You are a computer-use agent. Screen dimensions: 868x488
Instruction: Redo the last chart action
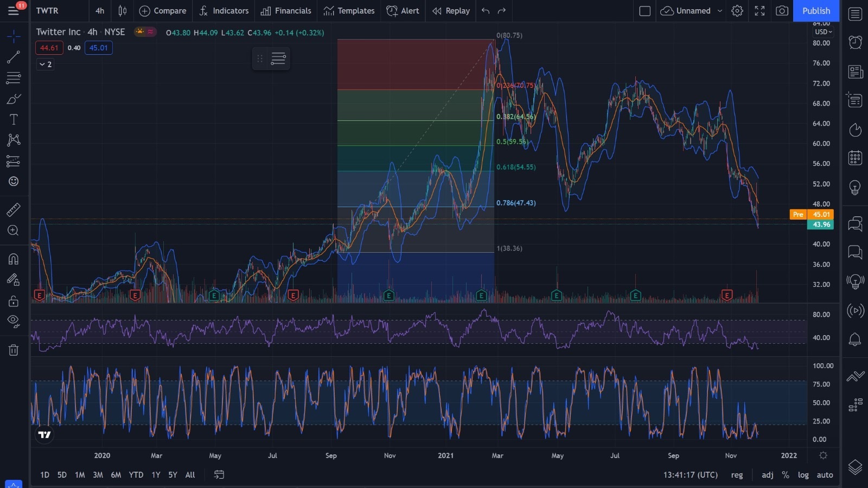(x=502, y=10)
